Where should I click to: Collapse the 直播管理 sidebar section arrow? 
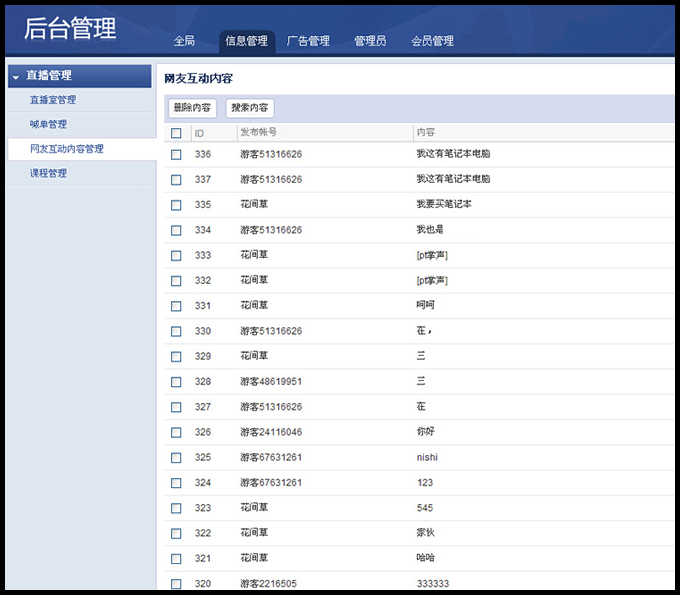tap(16, 77)
